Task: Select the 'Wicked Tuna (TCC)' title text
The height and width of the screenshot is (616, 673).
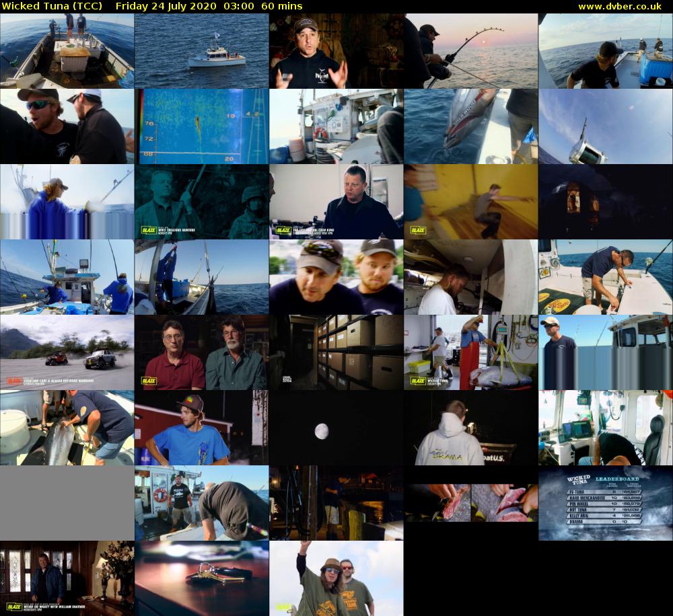Action: tap(52, 7)
